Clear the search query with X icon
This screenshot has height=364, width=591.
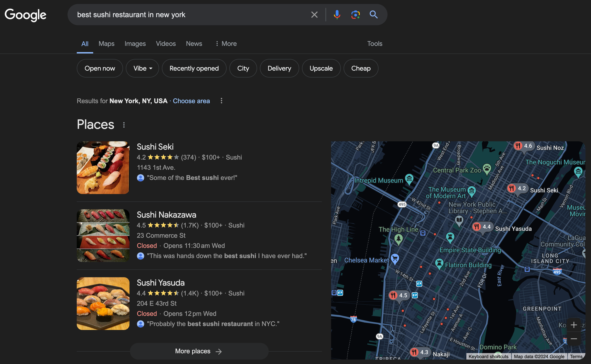[314, 14]
